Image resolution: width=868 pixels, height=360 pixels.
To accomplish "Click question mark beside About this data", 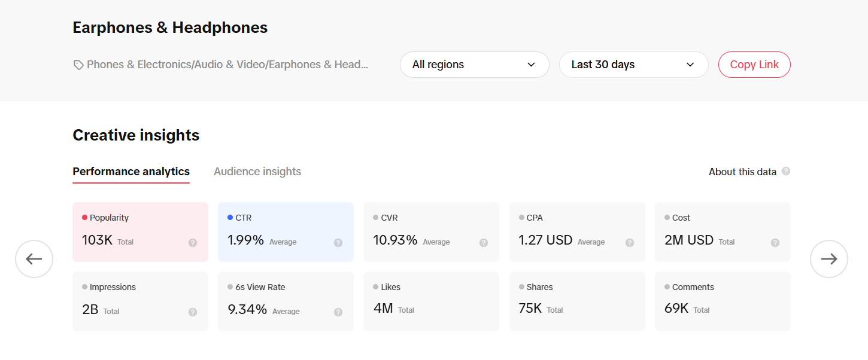I will click(786, 171).
